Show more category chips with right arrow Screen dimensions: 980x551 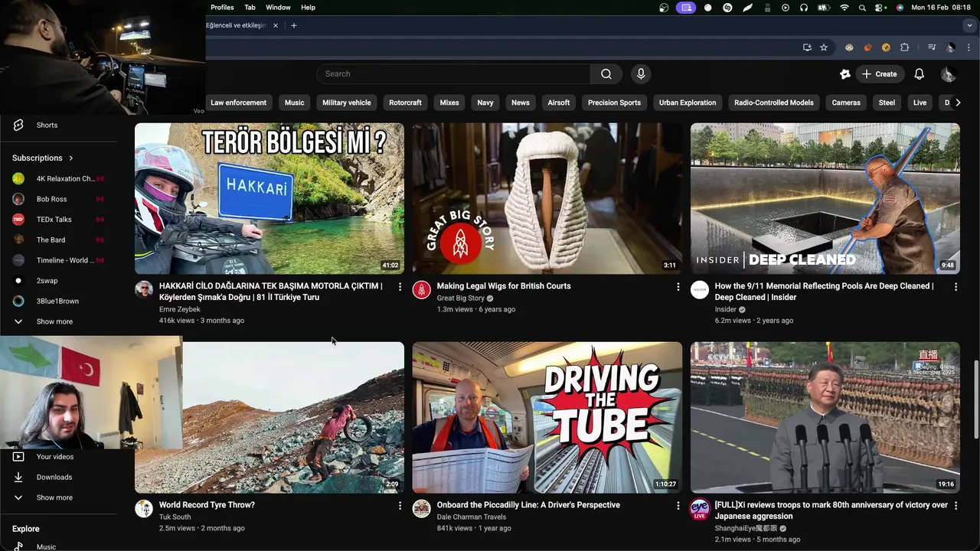pyautogui.click(x=957, y=103)
